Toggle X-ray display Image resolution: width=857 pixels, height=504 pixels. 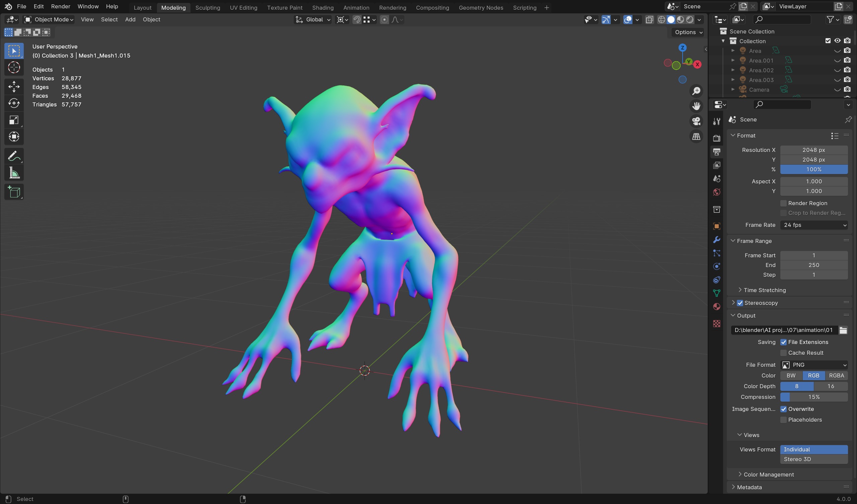point(649,19)
